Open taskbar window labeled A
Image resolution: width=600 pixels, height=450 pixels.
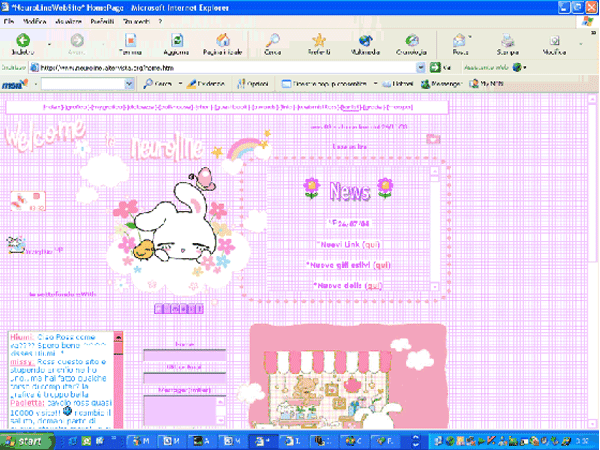click(x=202, y=441)
